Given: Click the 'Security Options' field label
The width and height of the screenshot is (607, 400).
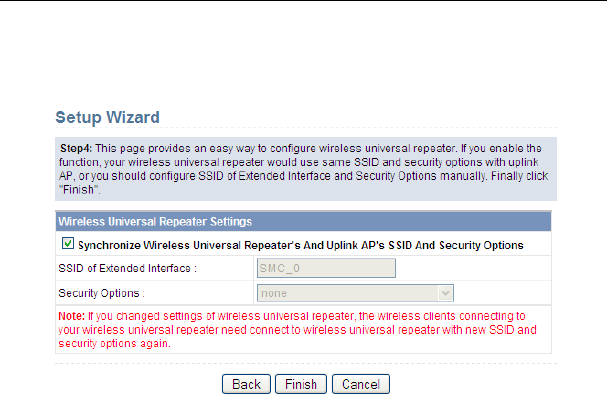Looking at the screenshot, I should coord(102,293).
